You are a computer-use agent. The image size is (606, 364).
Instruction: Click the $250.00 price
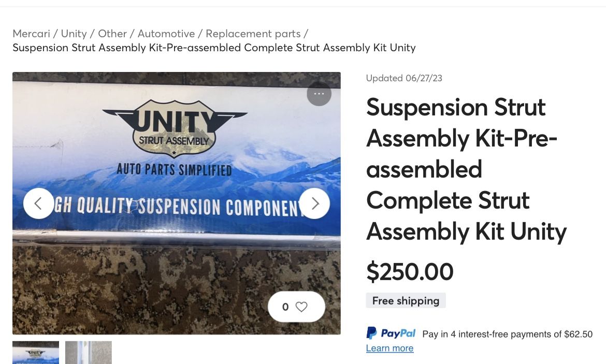point(410,272)
